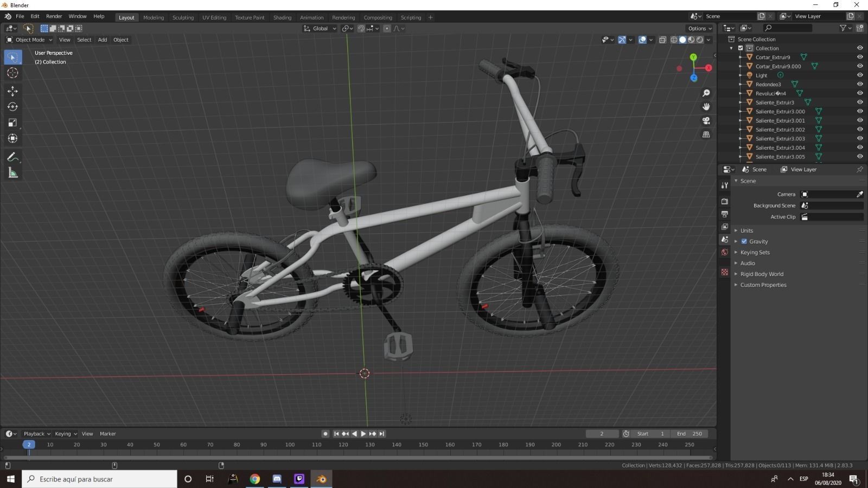Viewport: 868px width, 488px height.
Task: Open the Texture properties tab icon
Action: (x=724, y=272)
